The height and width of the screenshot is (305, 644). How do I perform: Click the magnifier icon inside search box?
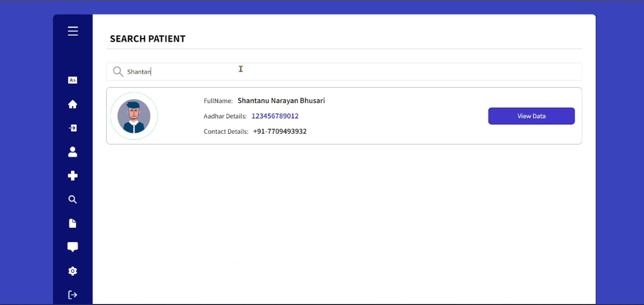coord(118,71)
